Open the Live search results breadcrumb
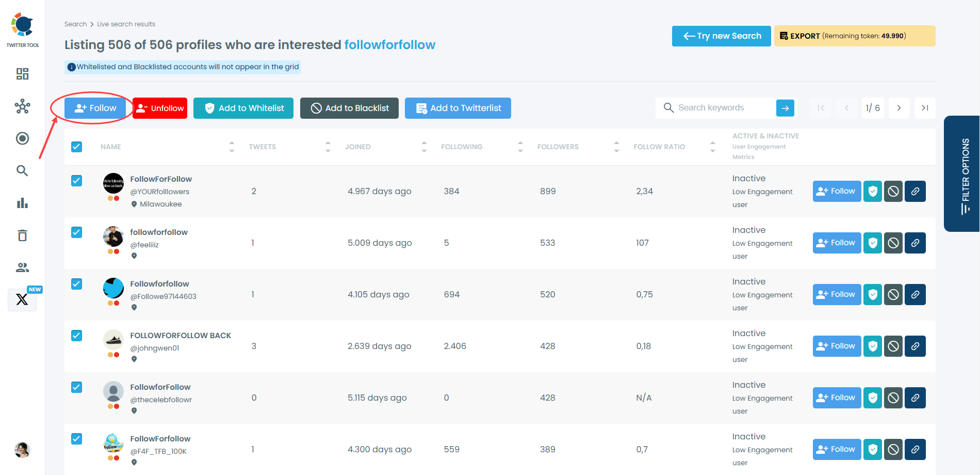 (x=126, y=24)
